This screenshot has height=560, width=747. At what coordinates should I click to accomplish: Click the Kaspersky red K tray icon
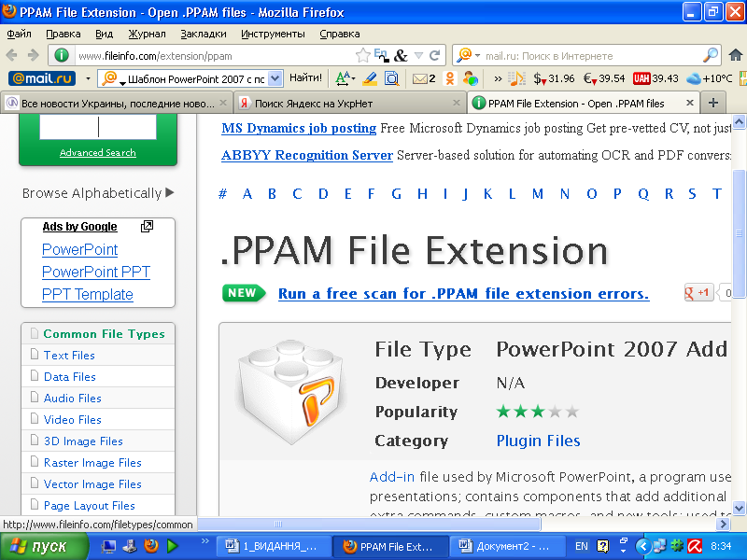coord(695,546)
